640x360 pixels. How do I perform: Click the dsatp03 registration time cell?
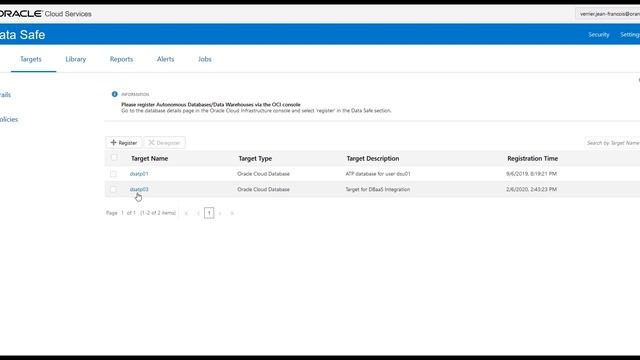point(531,189)
